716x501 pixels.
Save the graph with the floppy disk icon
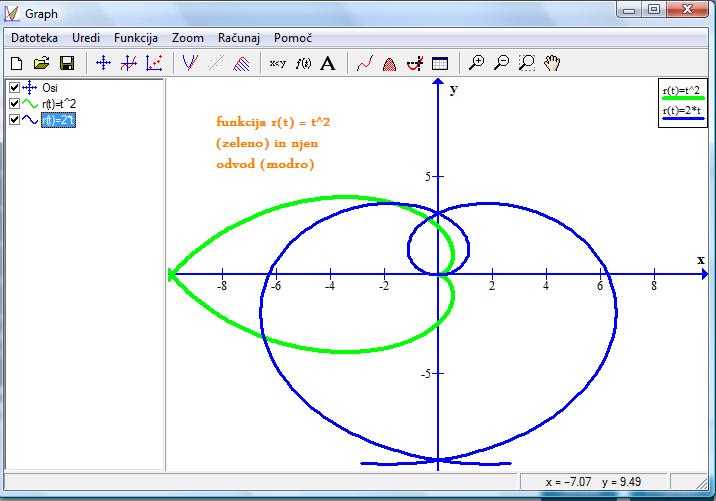click(67, 63)
